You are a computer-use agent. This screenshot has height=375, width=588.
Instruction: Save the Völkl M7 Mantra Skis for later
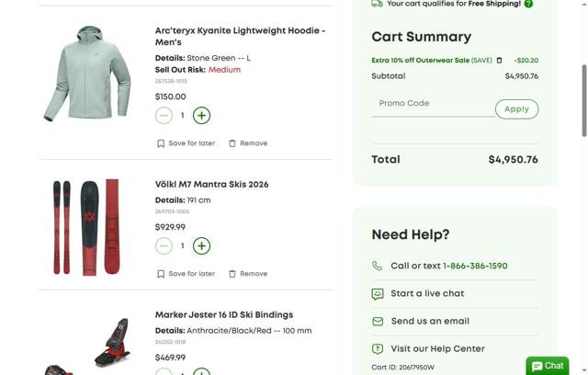[186, 274]
